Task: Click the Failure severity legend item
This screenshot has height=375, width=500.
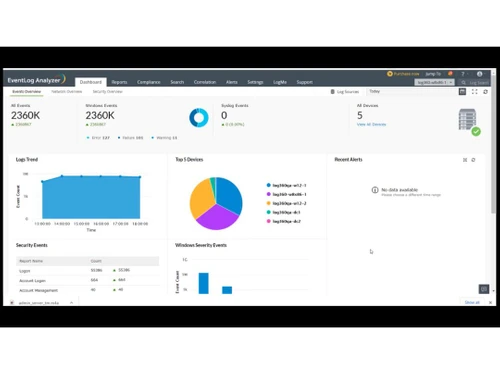Action: point(130,138)
